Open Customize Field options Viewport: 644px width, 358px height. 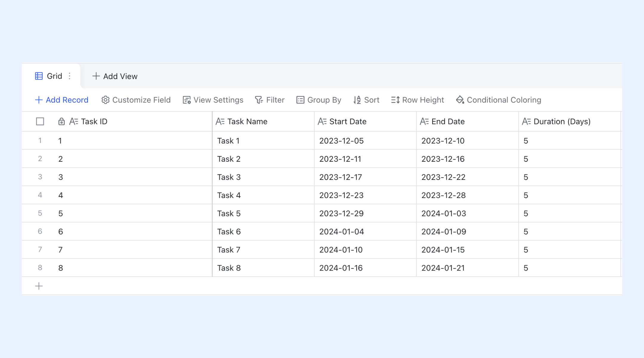tap(136, 100)
